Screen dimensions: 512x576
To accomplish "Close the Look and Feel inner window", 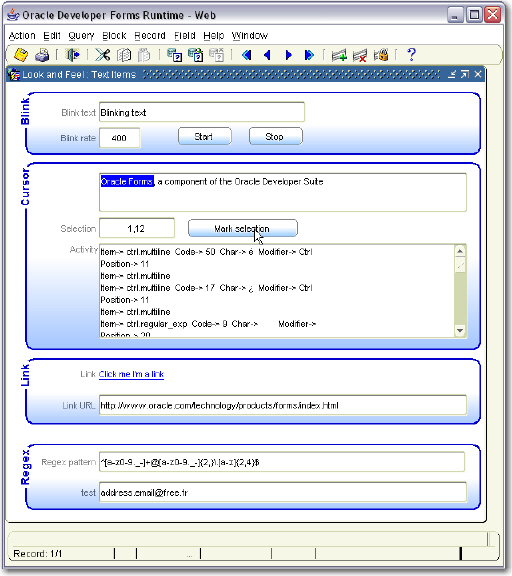I will tap(477, 75).
